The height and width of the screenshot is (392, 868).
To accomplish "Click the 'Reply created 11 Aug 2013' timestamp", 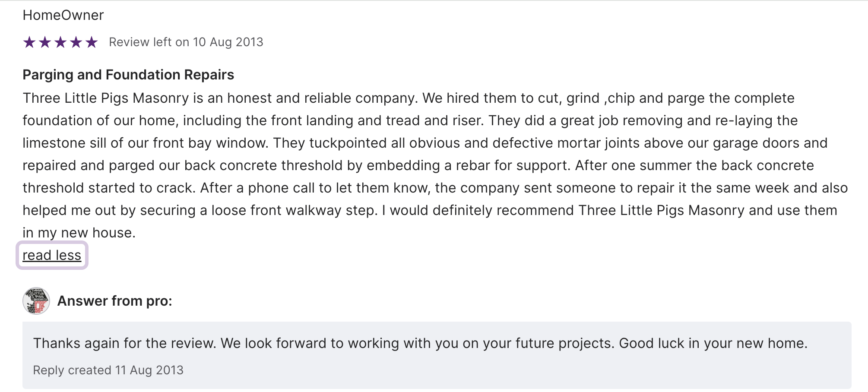I will tap(108, 370).
